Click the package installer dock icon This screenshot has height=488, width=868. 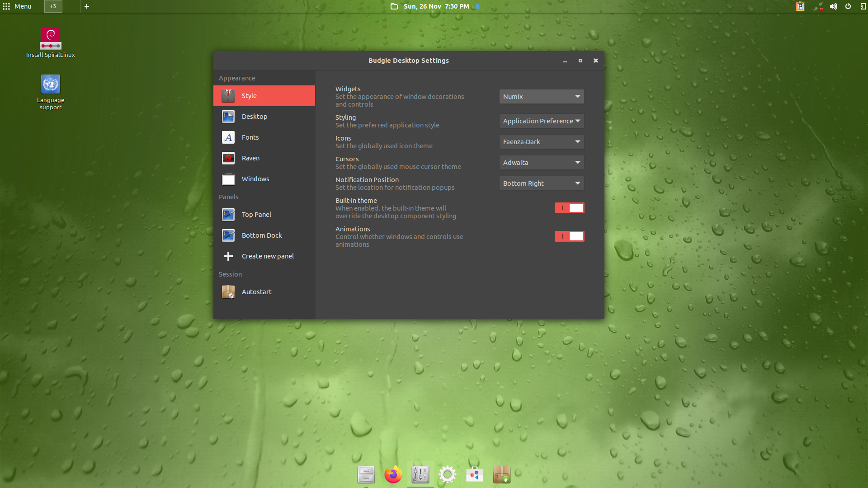(501, 474)
